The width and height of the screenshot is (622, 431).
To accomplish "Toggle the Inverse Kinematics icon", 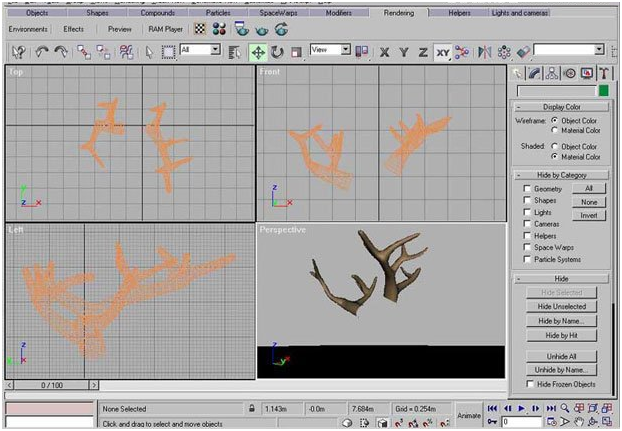I will [462, 52].
